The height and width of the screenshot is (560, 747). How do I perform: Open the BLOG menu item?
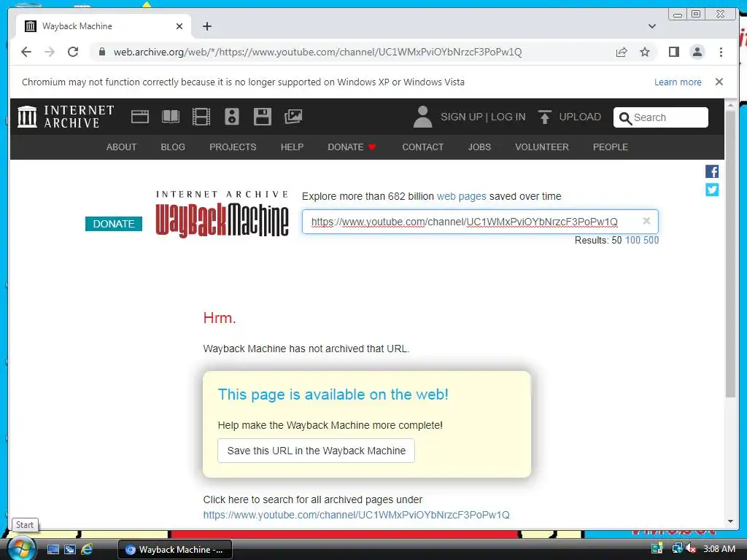173,147
